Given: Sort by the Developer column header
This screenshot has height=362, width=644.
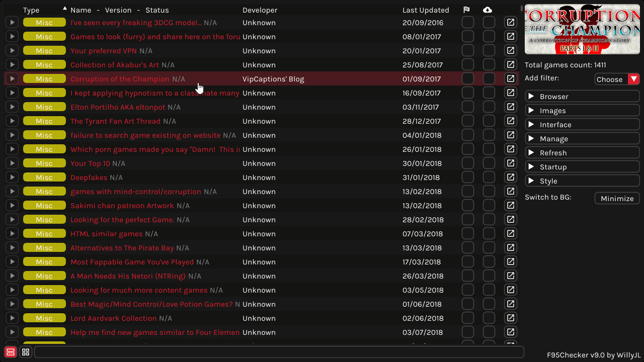Looking at the screenshot, I should (260, 10).
